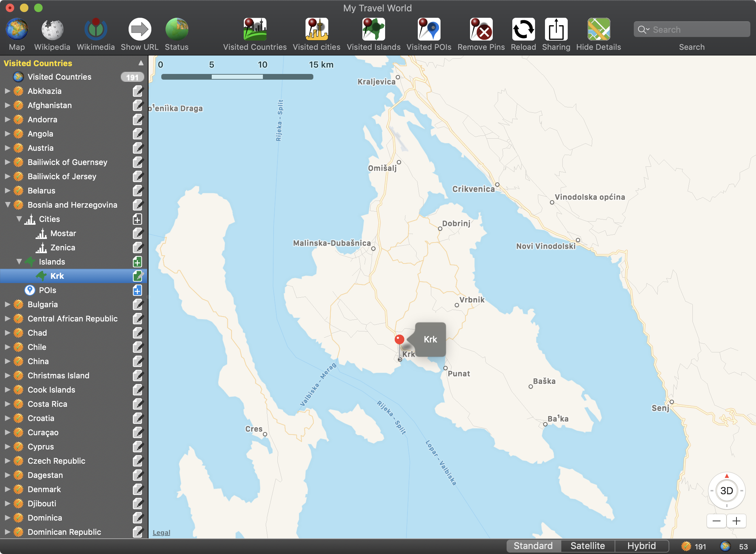Click the Krk callout bubble
This screenshot has width=756, height=554.
[430, 340]
